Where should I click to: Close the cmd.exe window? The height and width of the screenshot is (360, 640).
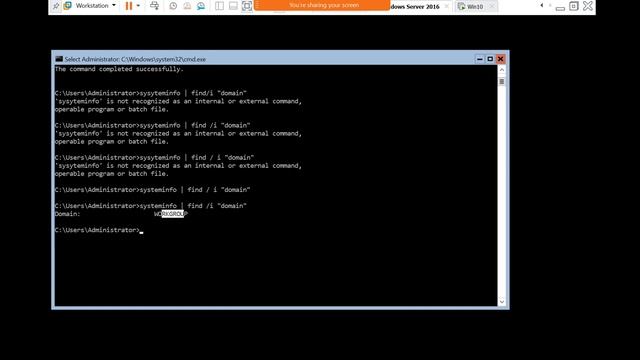point(500,59)
